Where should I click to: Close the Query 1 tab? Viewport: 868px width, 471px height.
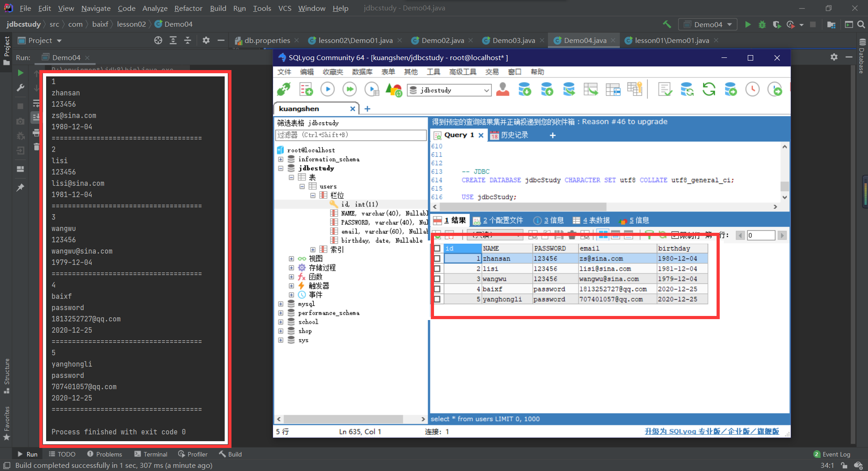[x=481, y=135]
